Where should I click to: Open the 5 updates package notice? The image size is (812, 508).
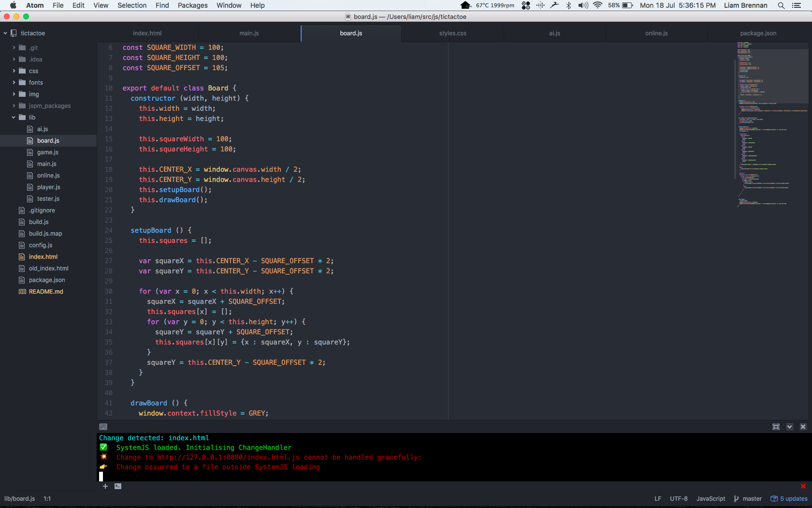click(789, 499)
